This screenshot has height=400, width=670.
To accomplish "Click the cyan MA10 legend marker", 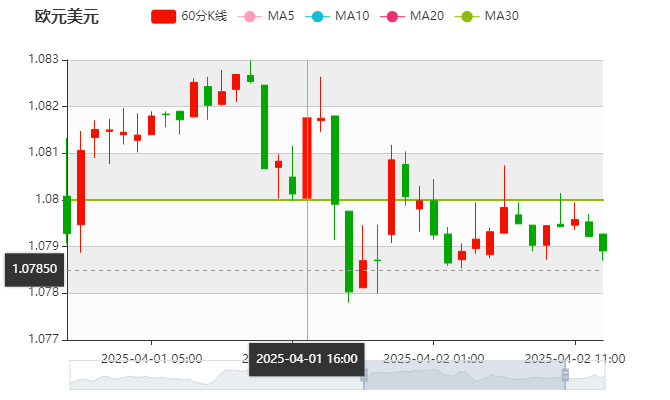I will [317, 16].
